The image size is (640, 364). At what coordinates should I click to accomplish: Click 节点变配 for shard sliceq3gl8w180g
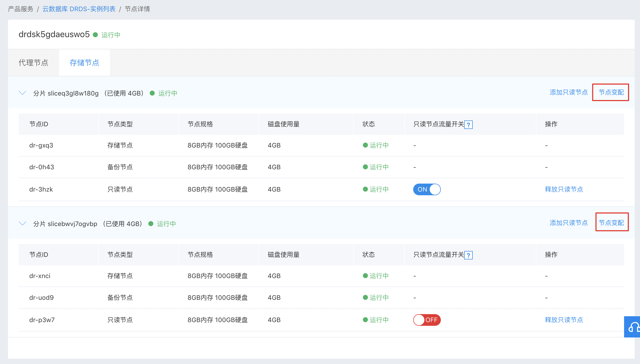click(x=611, y=92)
